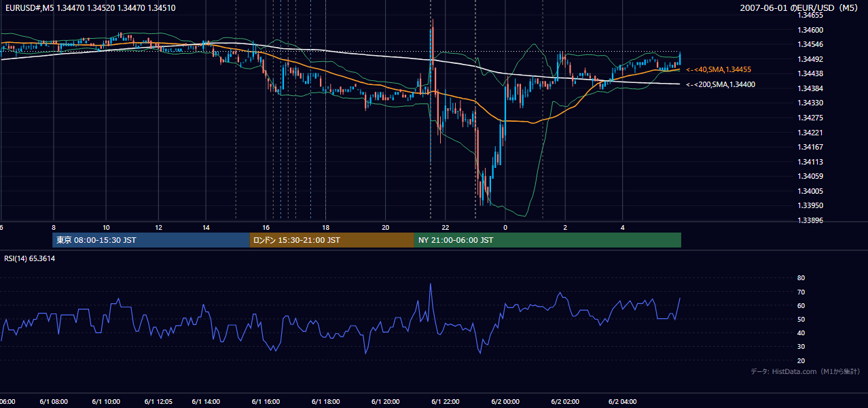This screenshot has width=868, height=408.
Task: Click the '6/1 20:00' bottom time label
Action: coord(385,402)
